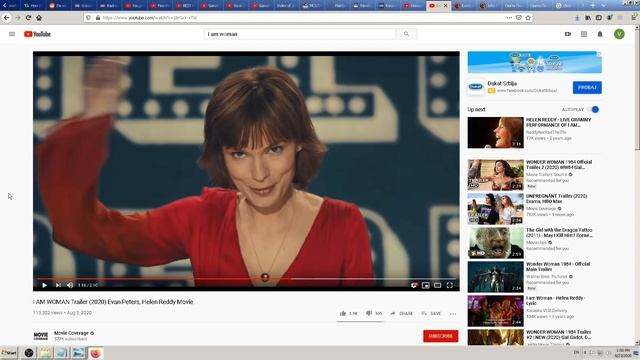Open the green account avatar menu
The height and width of the screenshot is (360, 640).
coord(619,34)
